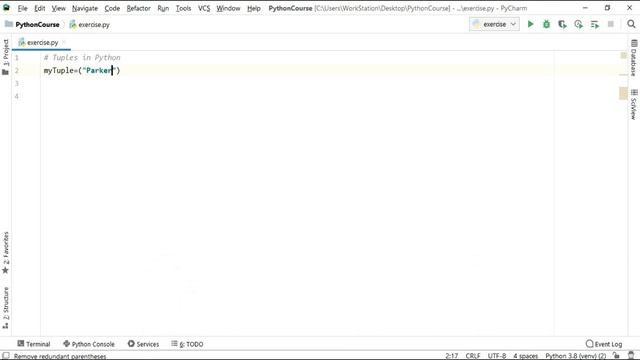Click the TODO list icon
Screen dimensions: 640x360
pyautogui.click(x=174, y=344)
